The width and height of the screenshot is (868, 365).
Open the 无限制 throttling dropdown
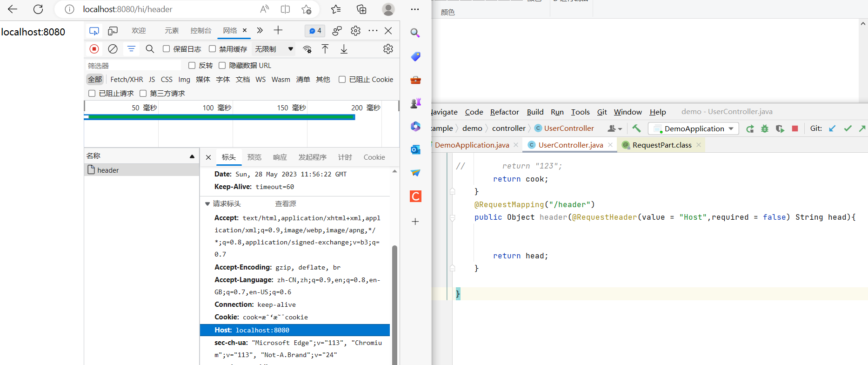[x=274, y=49]
